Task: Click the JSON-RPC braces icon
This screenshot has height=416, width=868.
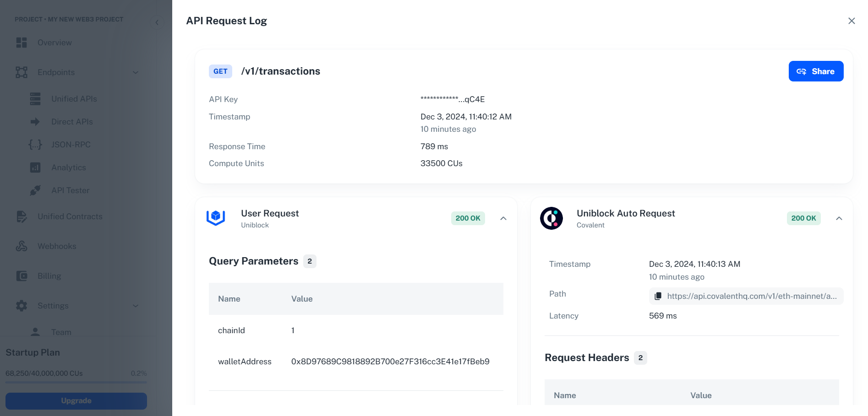Action: pyautogui.click(x=35, y=145)
